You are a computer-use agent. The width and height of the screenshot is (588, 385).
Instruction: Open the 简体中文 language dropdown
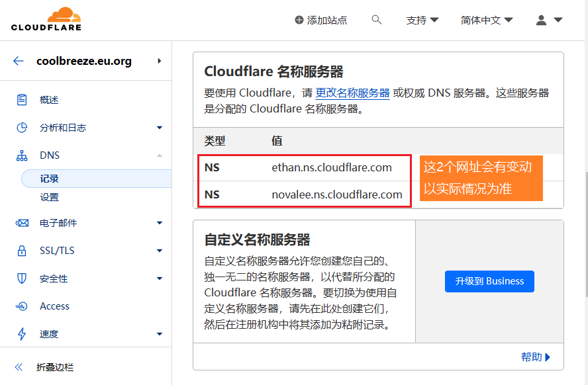coord(487,20)
